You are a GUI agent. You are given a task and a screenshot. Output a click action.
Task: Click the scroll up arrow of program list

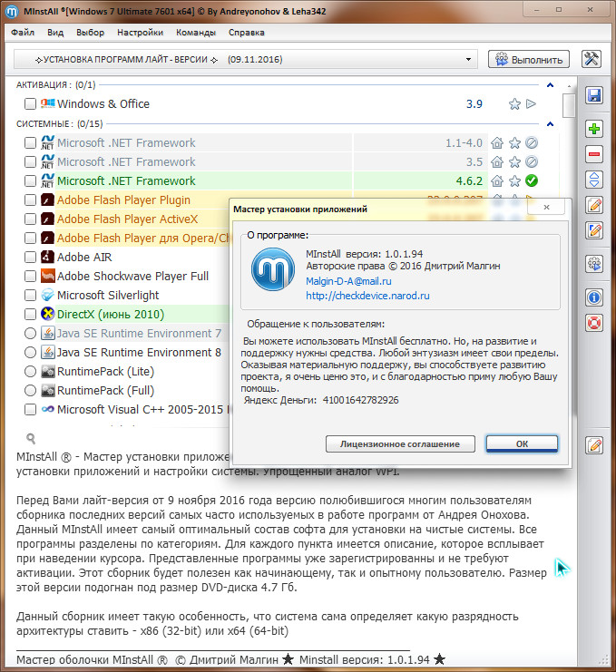pyautogui.click(x=569, y=86)
